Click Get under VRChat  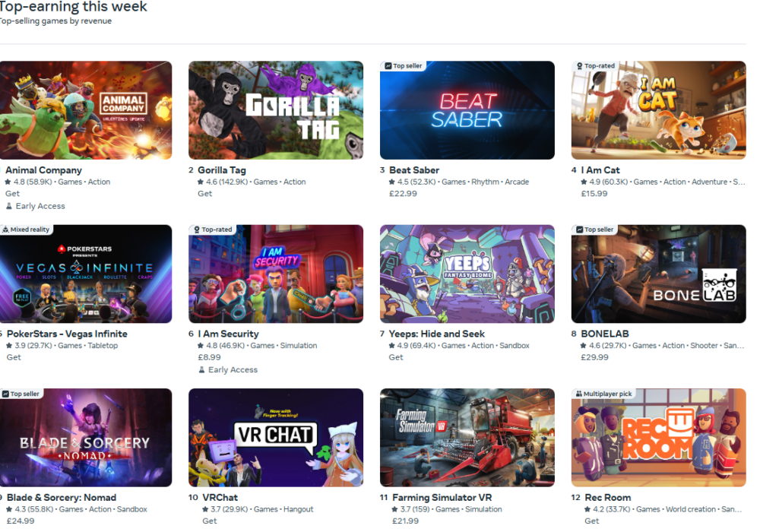click(210, 521)
